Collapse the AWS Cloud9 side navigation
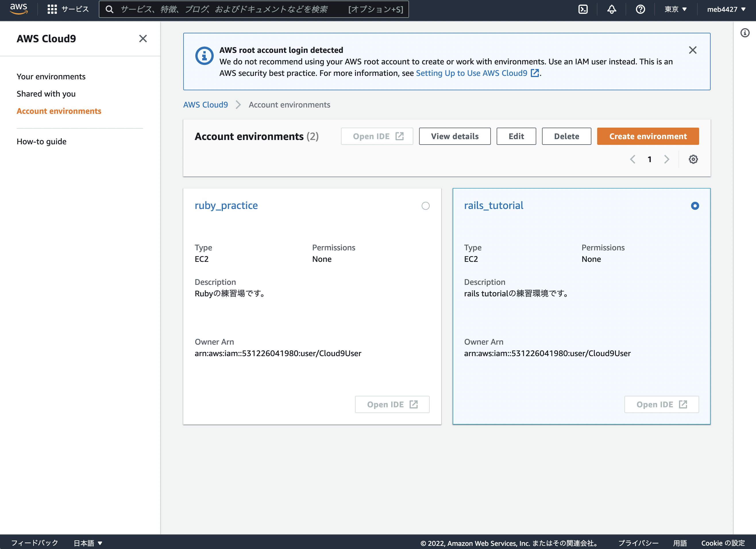 click(x=143, y=39)
